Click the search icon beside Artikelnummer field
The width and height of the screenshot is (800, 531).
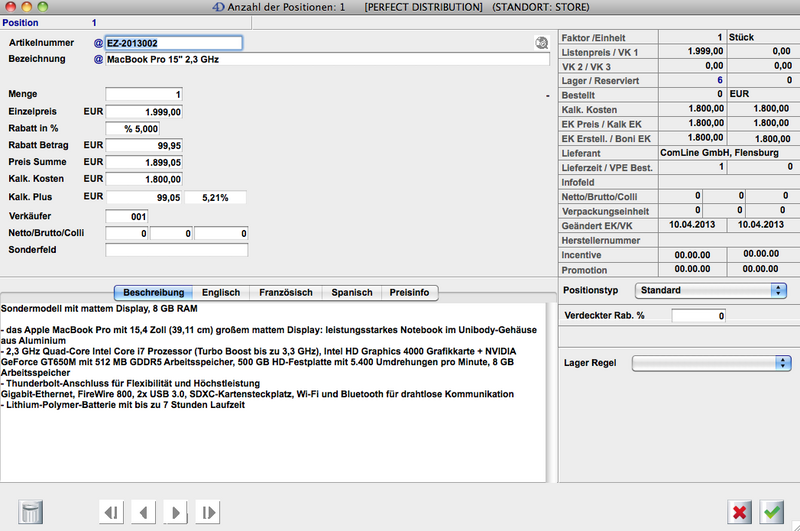coord(541,43)
